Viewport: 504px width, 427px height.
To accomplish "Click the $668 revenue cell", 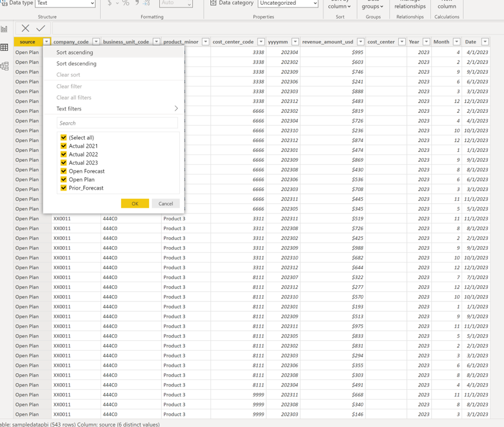I will point(332,394).
